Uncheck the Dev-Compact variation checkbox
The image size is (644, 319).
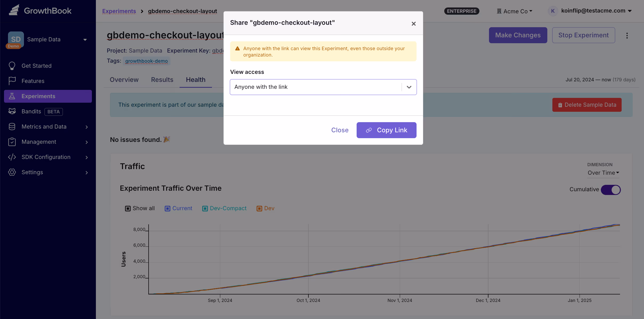(205, 208)
